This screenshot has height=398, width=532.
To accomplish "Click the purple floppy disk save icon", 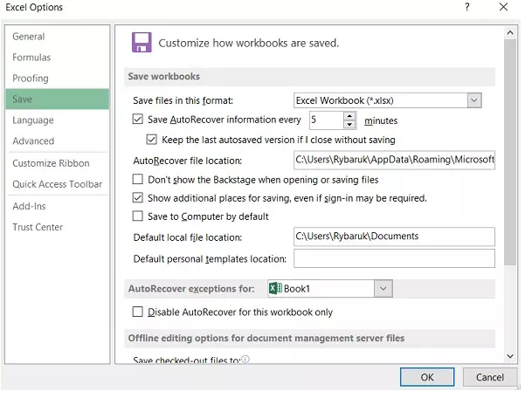I will pyautogui.click(x=142, y=43).
